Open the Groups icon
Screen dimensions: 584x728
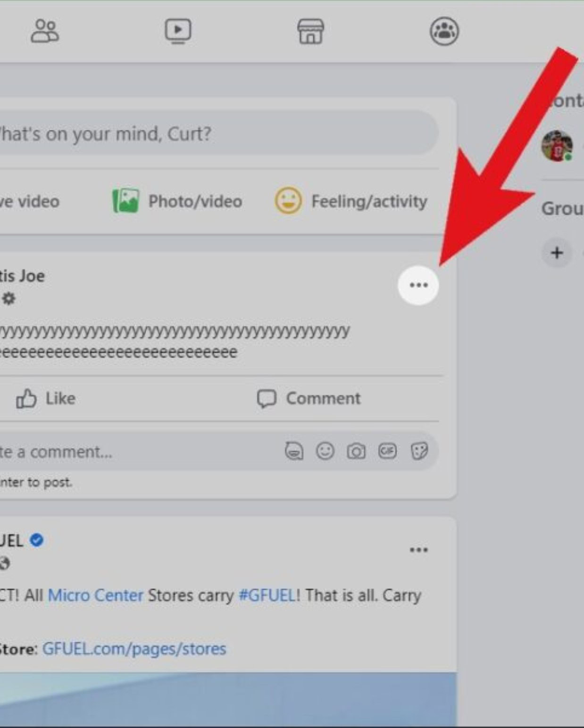pos(444,31)
